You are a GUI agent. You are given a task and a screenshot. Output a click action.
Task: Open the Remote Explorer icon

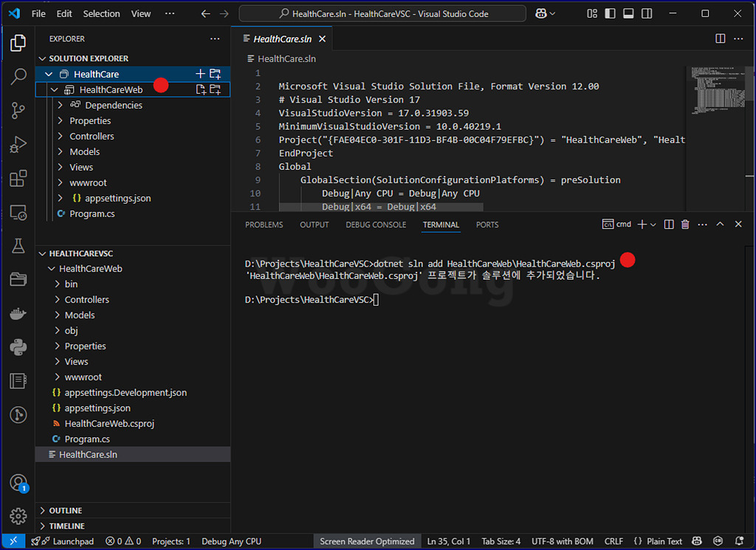tap(18, 213)
